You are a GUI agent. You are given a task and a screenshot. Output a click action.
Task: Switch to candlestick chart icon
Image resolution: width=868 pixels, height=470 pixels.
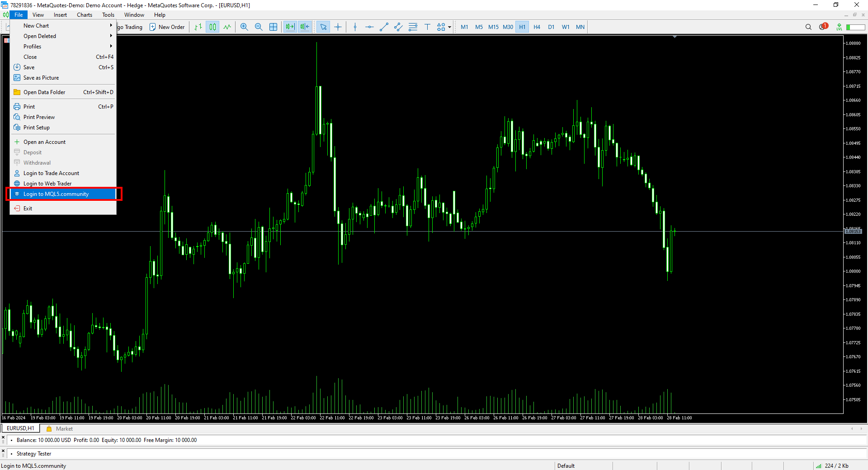point(212,27)
